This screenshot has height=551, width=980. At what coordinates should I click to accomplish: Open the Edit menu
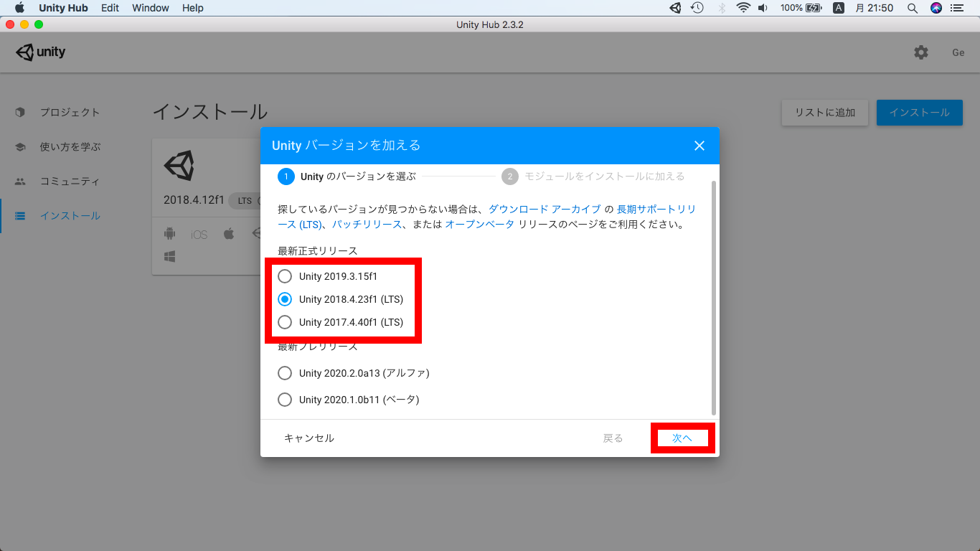point(110,8)
